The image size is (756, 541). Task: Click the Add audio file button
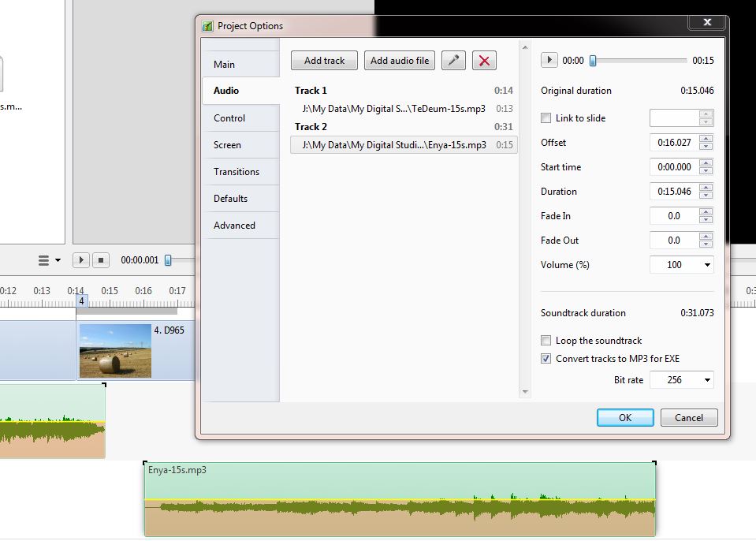(400, 61)
